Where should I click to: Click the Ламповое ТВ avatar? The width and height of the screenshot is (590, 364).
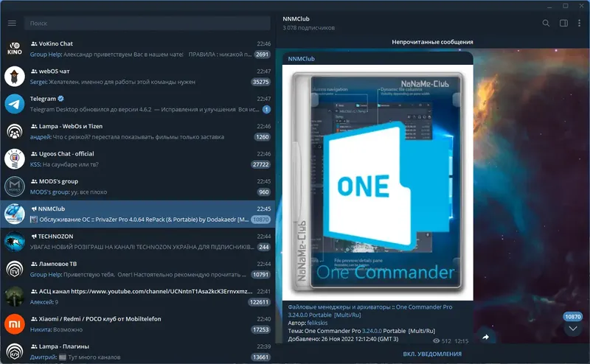point(15,269)
